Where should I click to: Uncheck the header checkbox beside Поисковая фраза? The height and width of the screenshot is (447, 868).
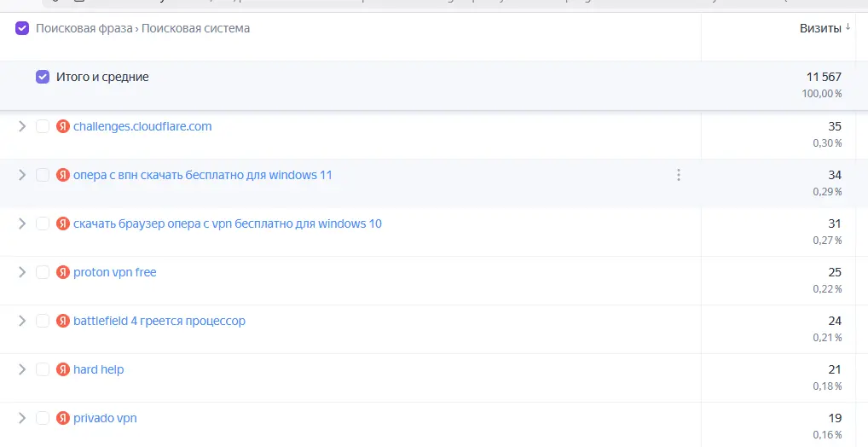click(x=22, y=28)
